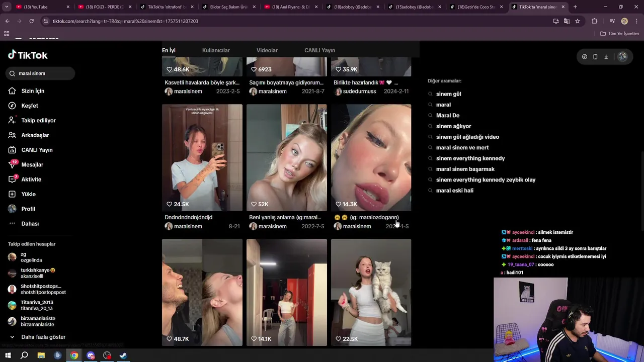Search suggestion maral eski hali
644x362 pixels.
coord(454,191)
